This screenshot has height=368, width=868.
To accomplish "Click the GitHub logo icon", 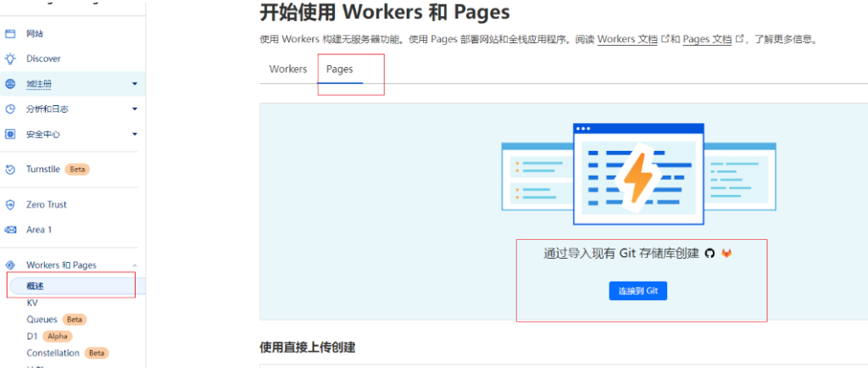I will point(709,253).
